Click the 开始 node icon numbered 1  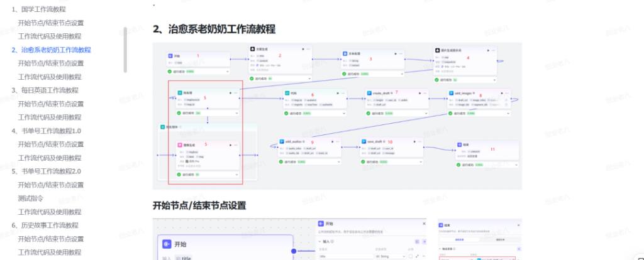point(170,56)
